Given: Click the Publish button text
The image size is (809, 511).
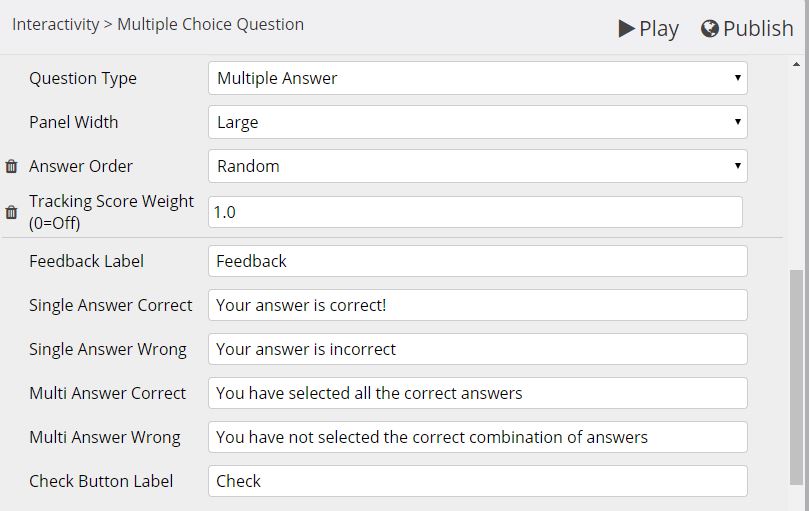Looking at the screenshot, I should point(758,28).
